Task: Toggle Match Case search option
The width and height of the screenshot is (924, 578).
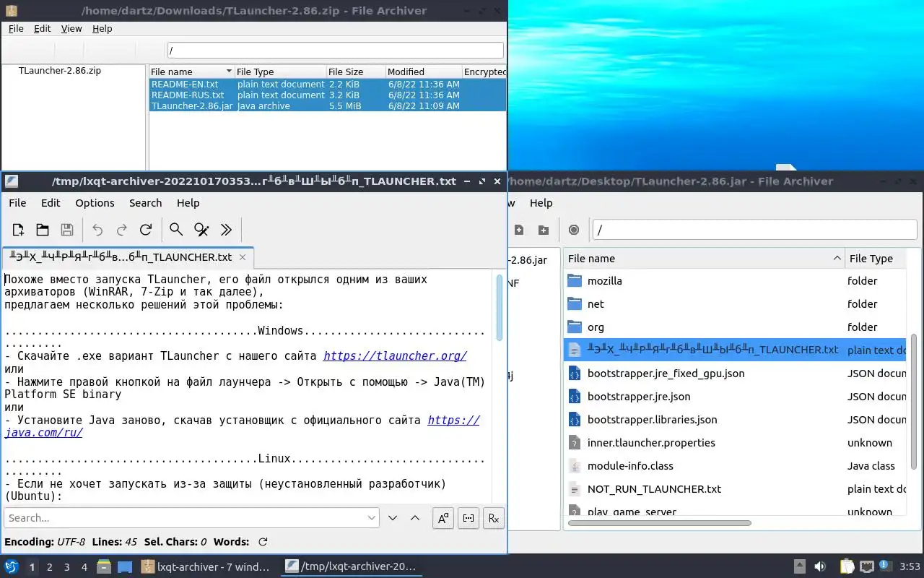Action: pyautogui.click(x=443, y=518)
